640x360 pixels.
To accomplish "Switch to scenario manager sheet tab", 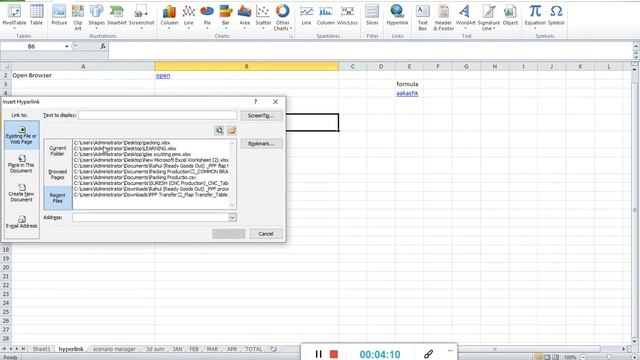I will [x=114, y=349].
